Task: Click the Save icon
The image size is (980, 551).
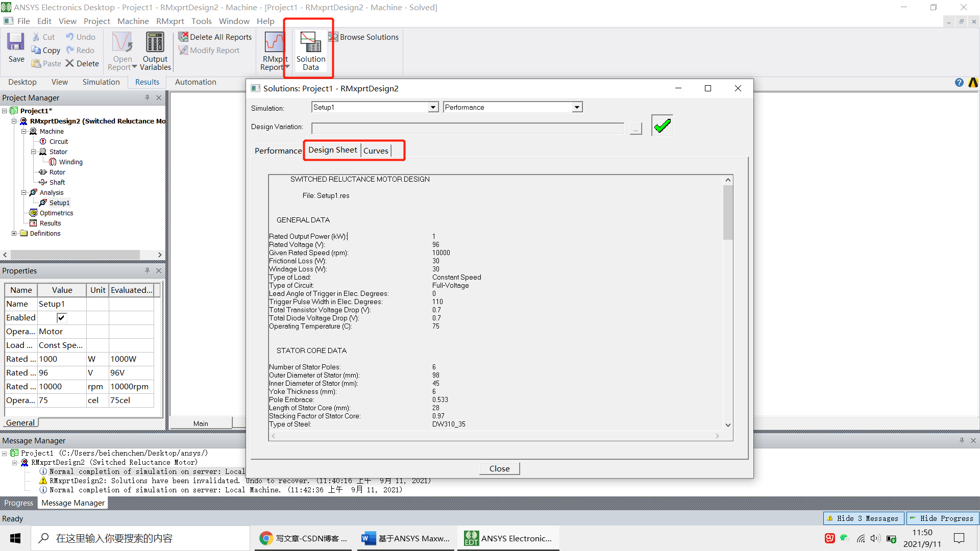Action: pos(16,46)
